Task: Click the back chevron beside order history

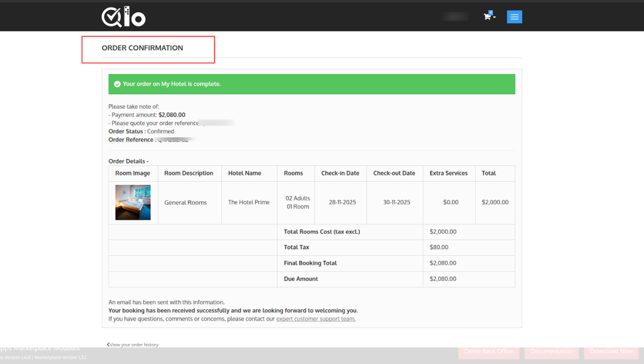Action: [108, 345]
